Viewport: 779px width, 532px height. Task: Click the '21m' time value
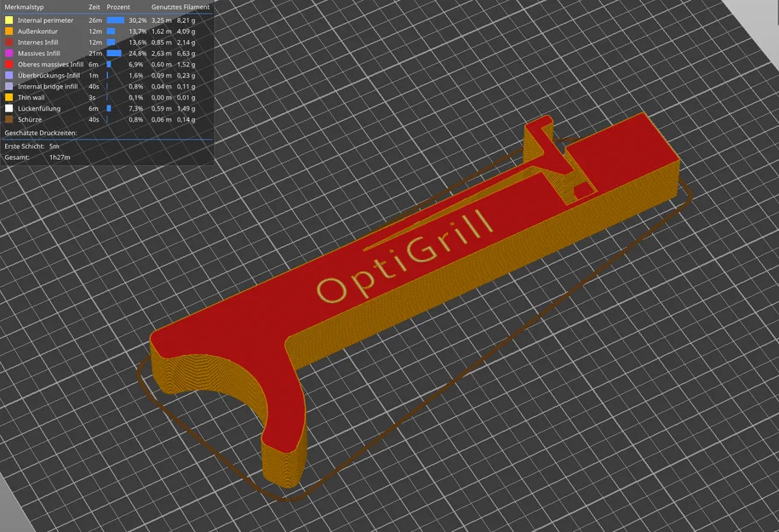tap(95, 53)
